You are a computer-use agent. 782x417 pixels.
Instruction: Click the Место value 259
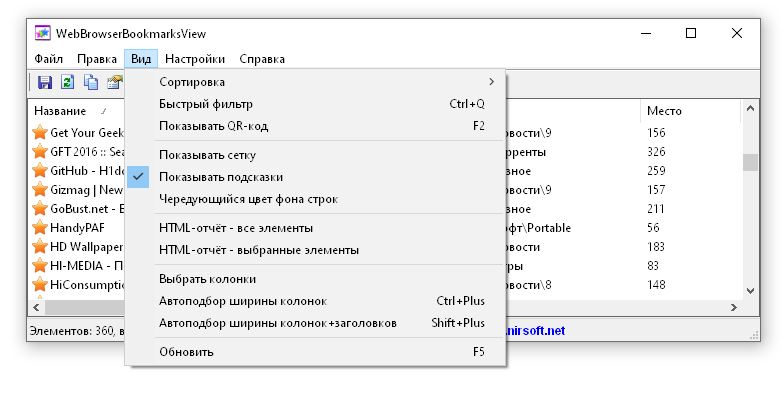pyautogui.click(x=656, y=171)
